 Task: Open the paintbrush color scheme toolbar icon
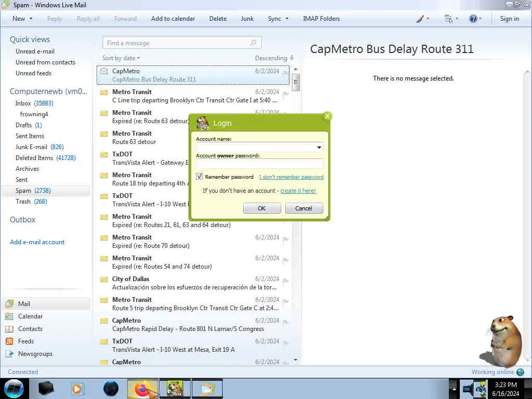(x=420, y=19)
